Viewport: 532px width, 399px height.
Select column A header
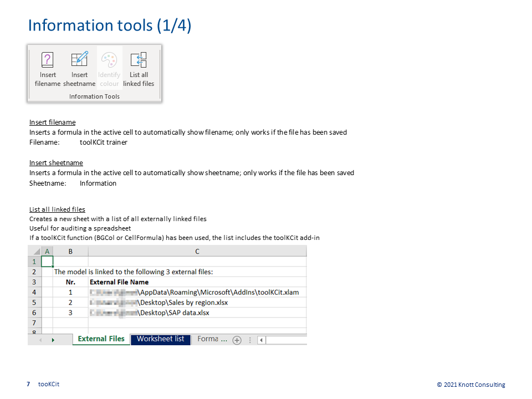47,252
